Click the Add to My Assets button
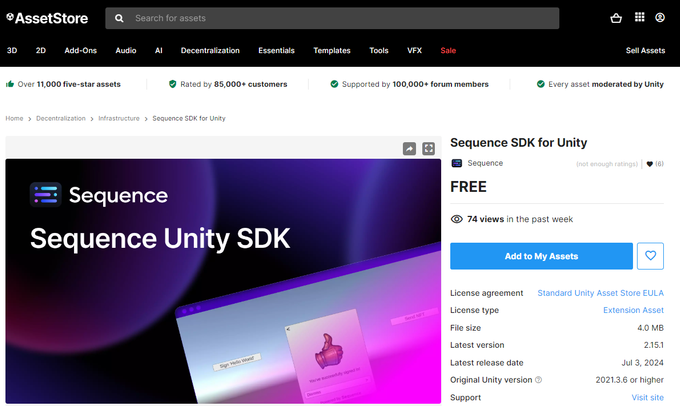This screenshot has width=680, height=406. [541, 256]
